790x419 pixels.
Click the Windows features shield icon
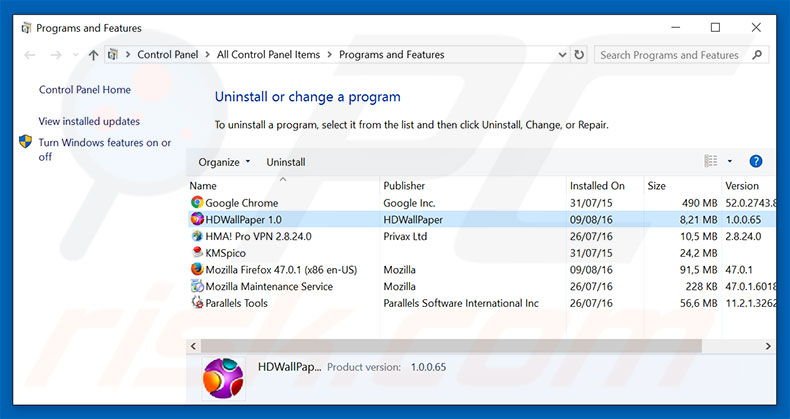coord(25,142)
